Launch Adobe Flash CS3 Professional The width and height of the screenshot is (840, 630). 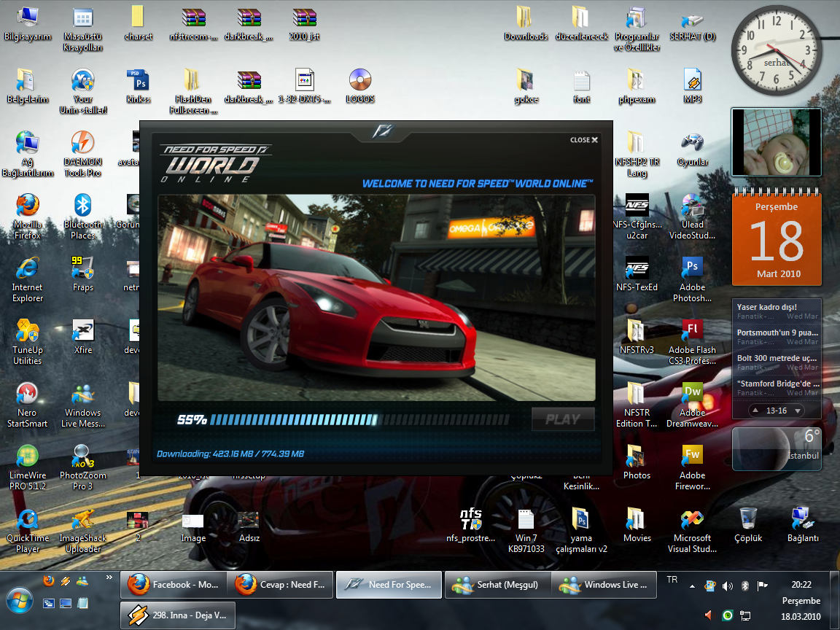click(x=691, y=342)
